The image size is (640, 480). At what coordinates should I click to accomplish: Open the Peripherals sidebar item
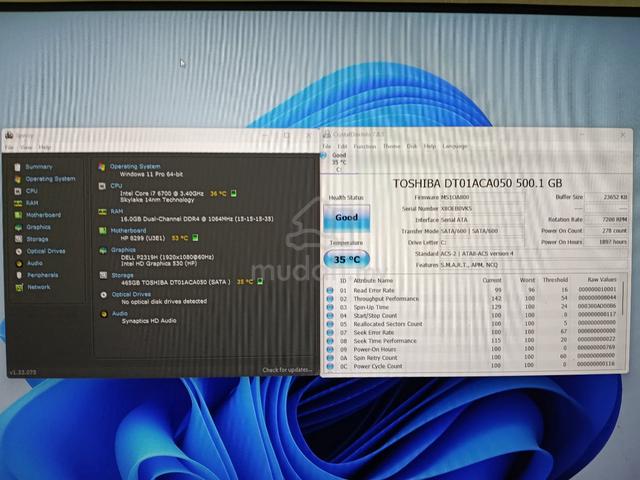pyautogui.click(x=42, y=276)
